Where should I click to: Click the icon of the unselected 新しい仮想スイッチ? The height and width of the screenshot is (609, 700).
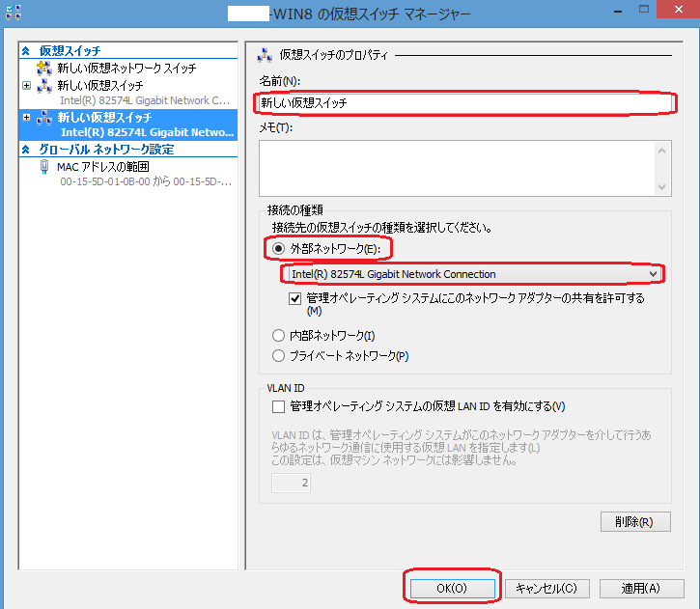pos(44,86)
